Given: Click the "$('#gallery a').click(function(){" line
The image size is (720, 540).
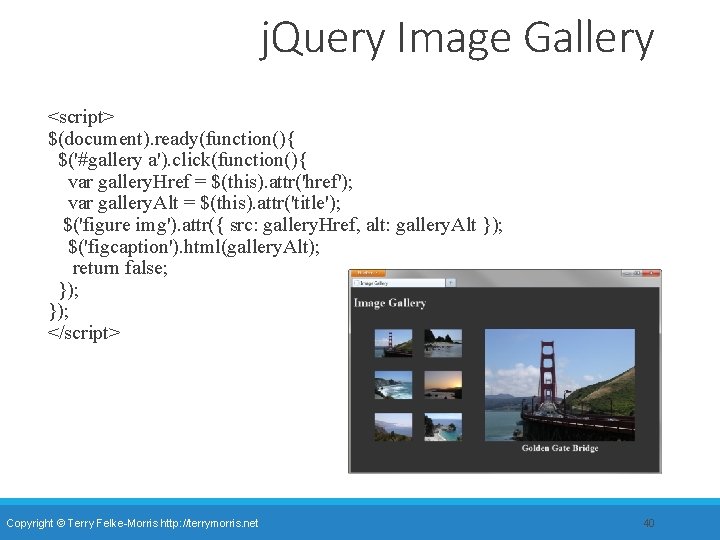Looking at the screenshot, I should coord(182,160).
